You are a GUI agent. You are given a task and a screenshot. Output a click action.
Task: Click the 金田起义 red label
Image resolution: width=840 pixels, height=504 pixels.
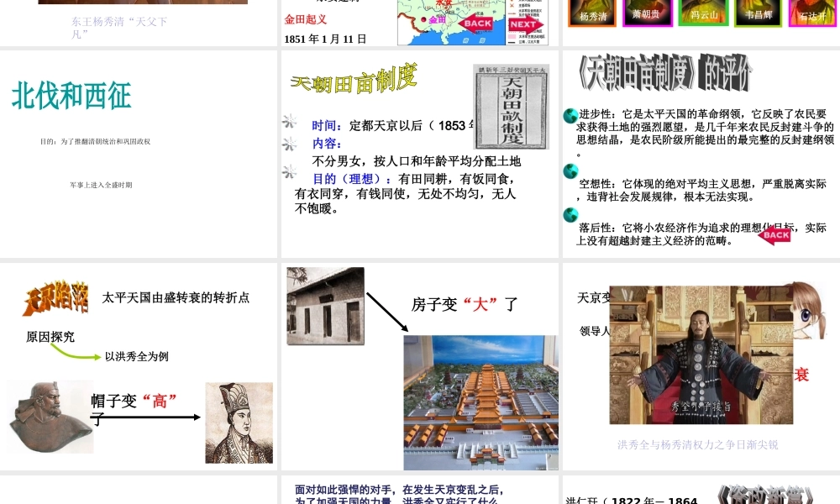tap(306, 20)
